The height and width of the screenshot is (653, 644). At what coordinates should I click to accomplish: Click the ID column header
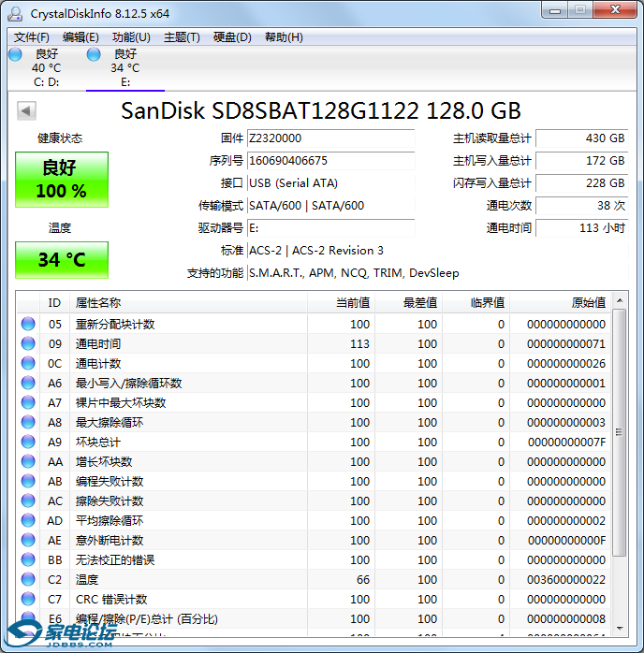54,303
